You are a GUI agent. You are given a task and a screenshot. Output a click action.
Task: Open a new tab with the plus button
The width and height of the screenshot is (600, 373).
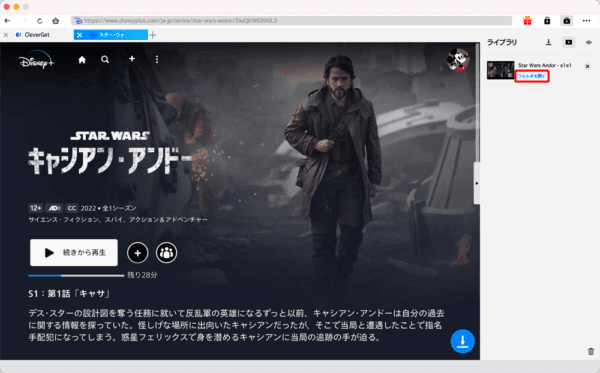point(153,35)
